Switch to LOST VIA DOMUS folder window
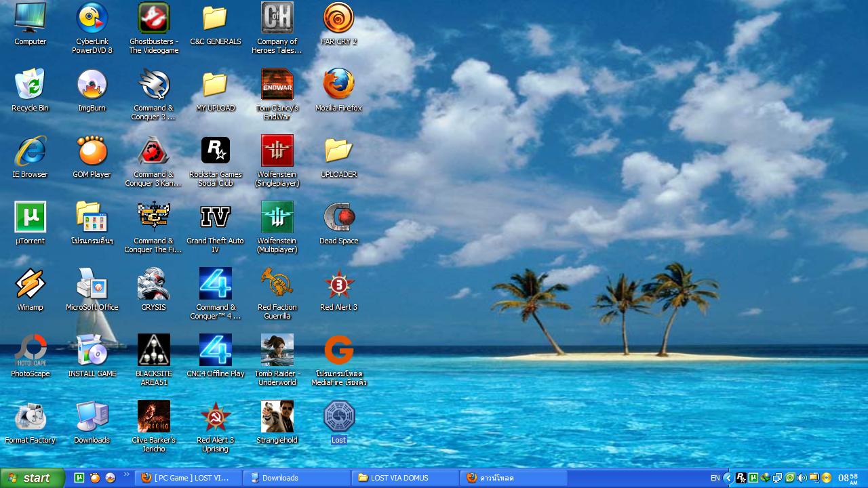This screenshot has width=868, height=488. [x=406, y=478]
